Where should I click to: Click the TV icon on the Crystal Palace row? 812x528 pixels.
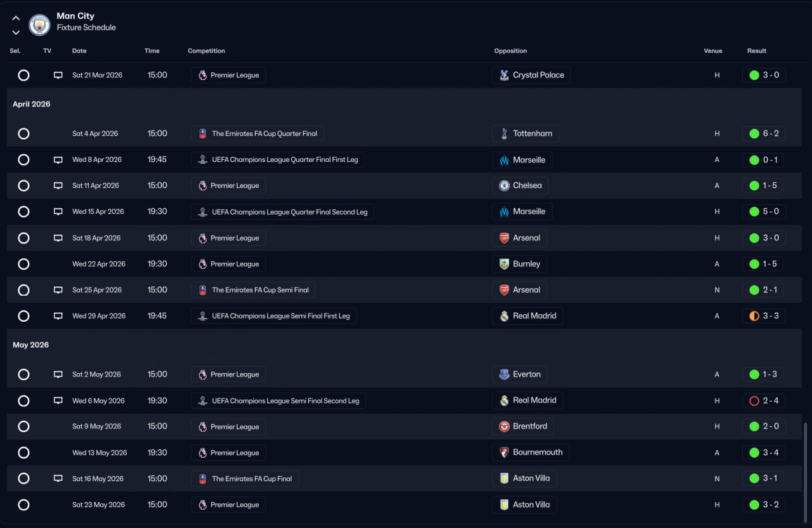pyautogui.click(x=58, y=76)
